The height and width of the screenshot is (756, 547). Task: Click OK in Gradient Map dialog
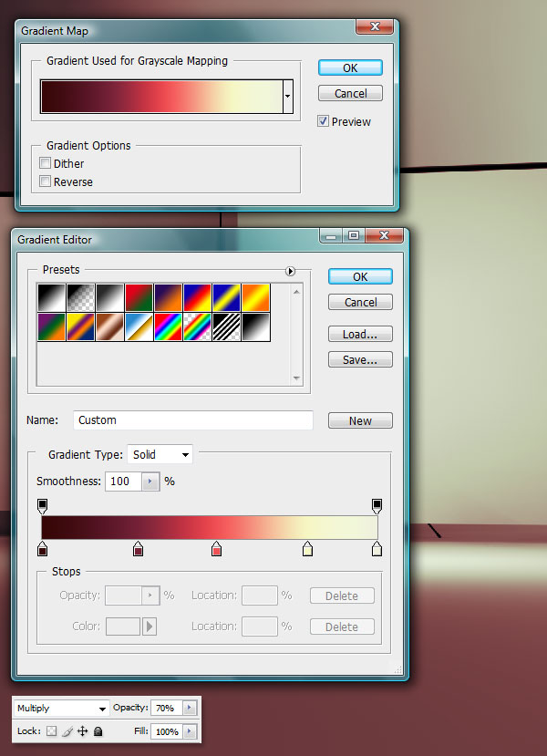tap(350, 68)
